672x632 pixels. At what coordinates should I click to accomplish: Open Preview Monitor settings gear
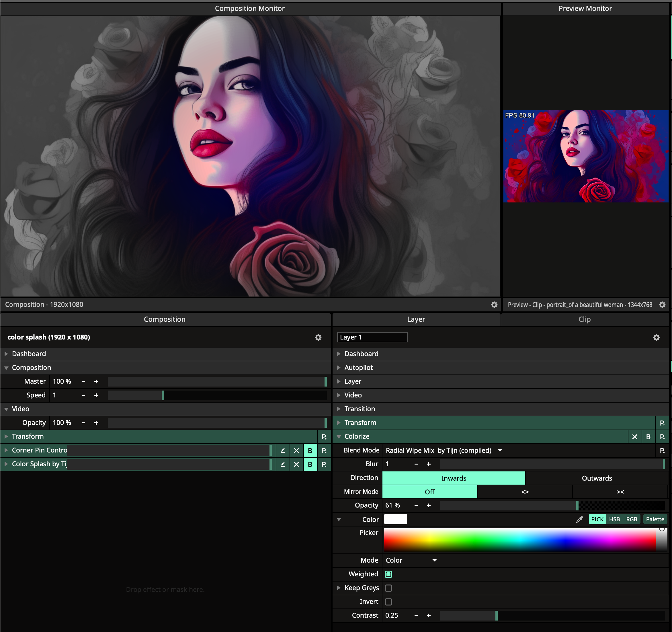pos(662,305)
